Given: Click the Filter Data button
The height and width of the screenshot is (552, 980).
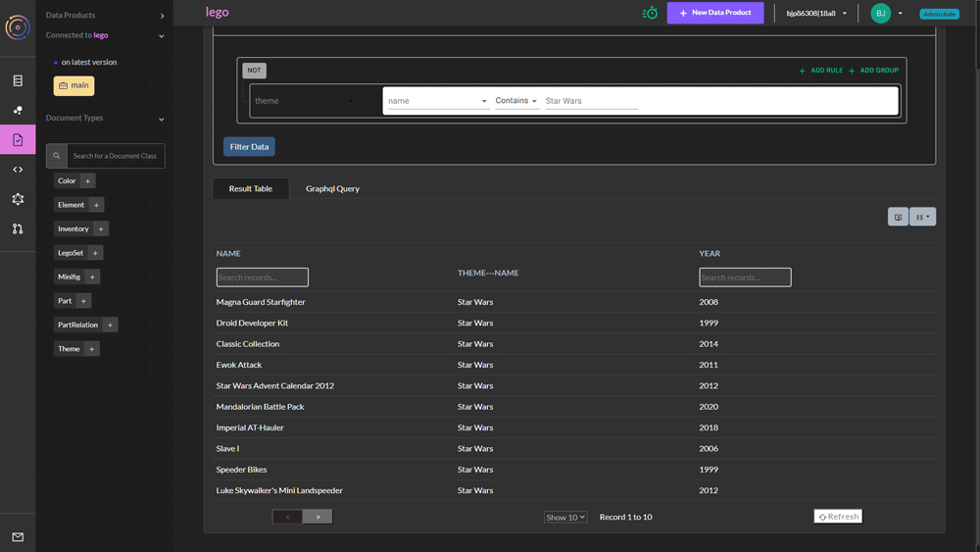Looking at the screenshot, I should point(249,147).
